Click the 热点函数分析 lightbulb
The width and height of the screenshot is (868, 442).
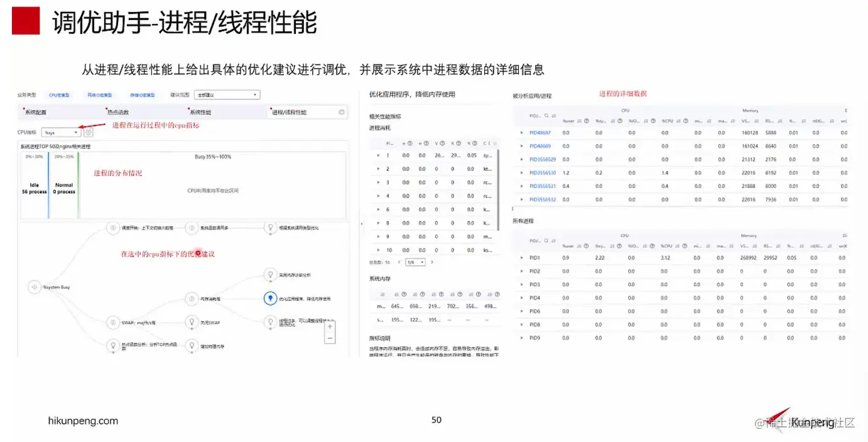click(x=113, y=345)
